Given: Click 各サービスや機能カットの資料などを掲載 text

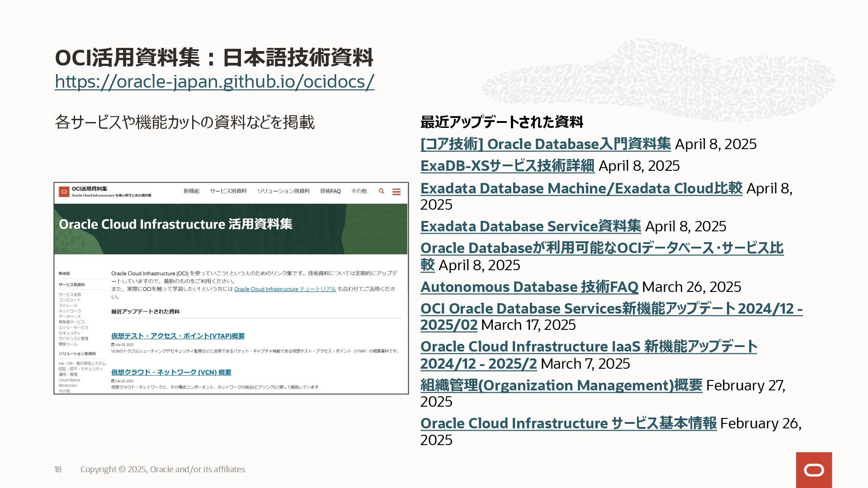Looking at the screenshot, I should (184, 122).
